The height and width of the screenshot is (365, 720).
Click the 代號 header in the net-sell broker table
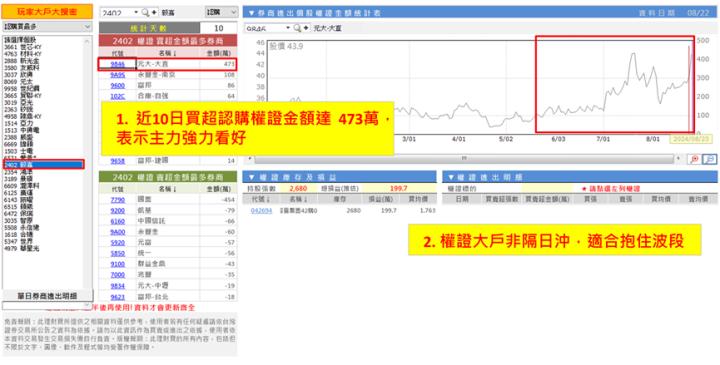pyautogui.click(x=118, y=189)
